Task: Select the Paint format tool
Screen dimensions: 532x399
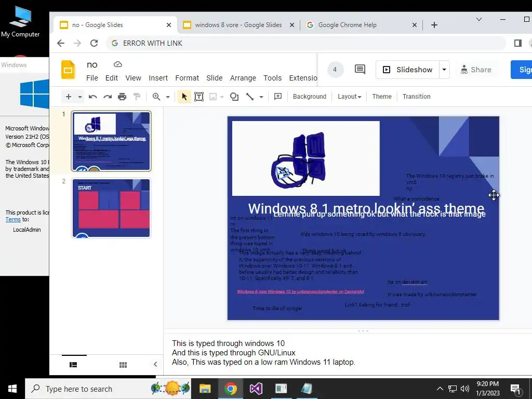Action: pos(137,97)
